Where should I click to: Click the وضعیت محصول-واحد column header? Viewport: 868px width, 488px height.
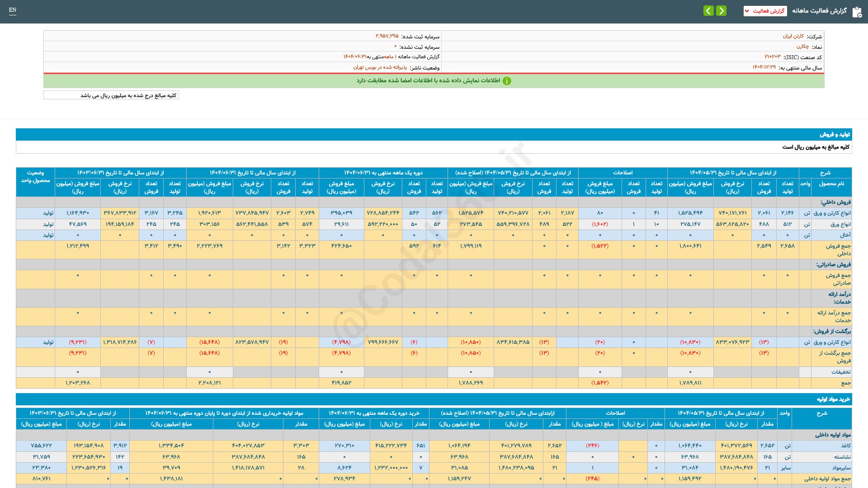pos(35,177)
